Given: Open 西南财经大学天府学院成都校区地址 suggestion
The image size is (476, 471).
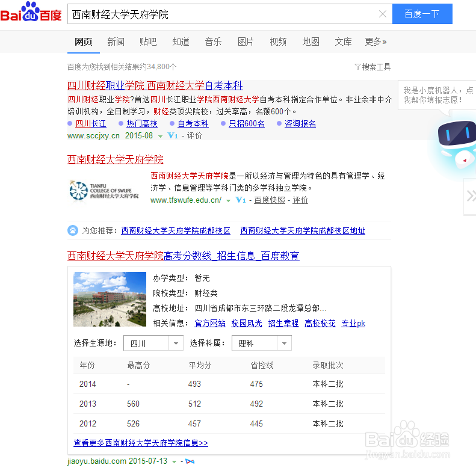Looking at the screenshot, I should [302, 230].
